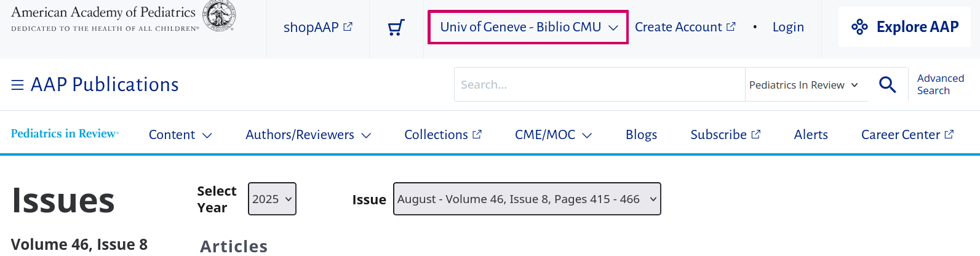Image resolution: width=980 pixels, height=256 pixels.
Task: Open the hamburger menu beside AAP Publications
Action: pos(17,85)
